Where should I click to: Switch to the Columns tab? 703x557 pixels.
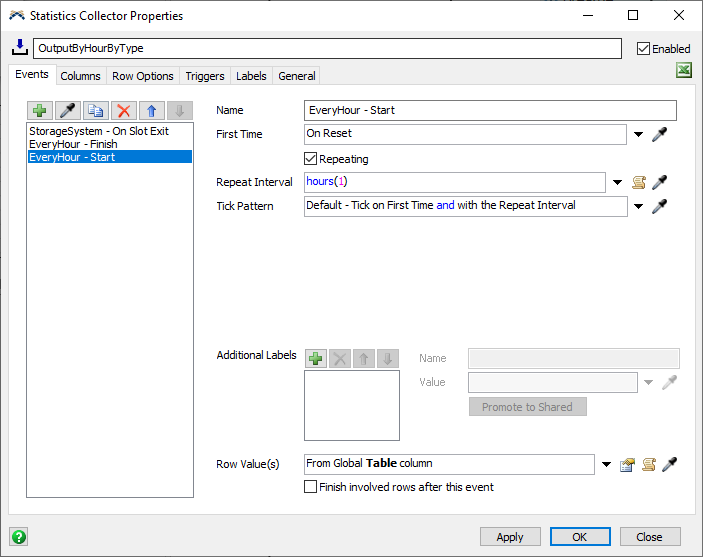click(x=80, y=76)
